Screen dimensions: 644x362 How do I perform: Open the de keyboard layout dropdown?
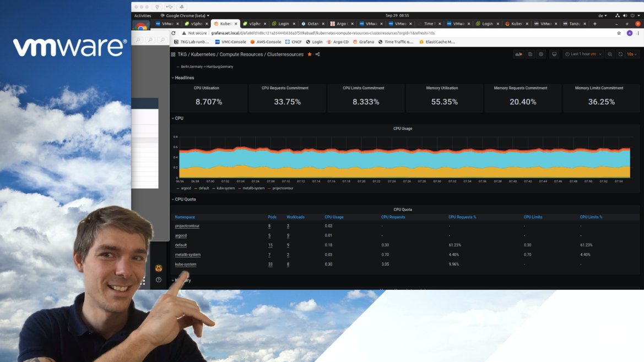click(603, 15)
